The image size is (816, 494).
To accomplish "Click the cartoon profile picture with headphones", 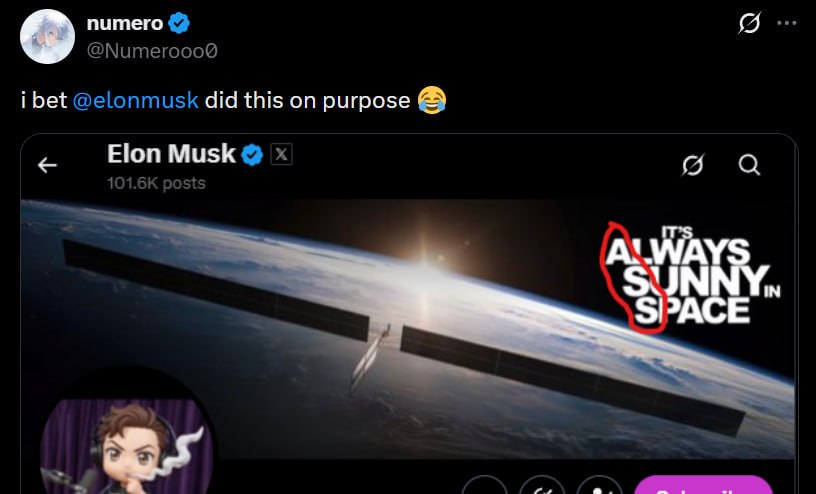I will (x=125, y=447).
